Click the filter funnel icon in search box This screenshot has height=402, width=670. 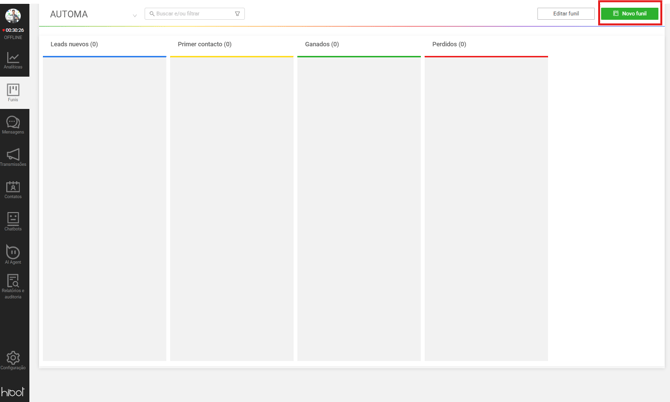click(238, 14)
